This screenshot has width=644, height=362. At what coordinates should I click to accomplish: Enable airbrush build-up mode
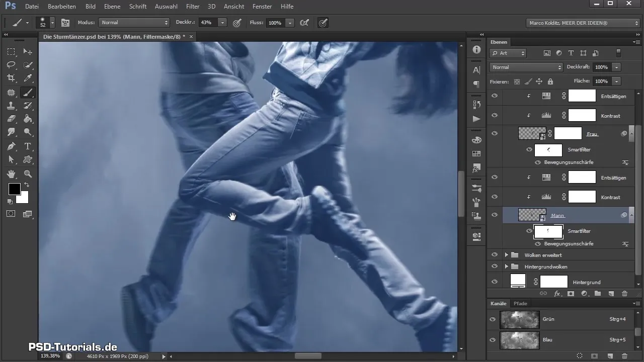(x=304, y=23)
